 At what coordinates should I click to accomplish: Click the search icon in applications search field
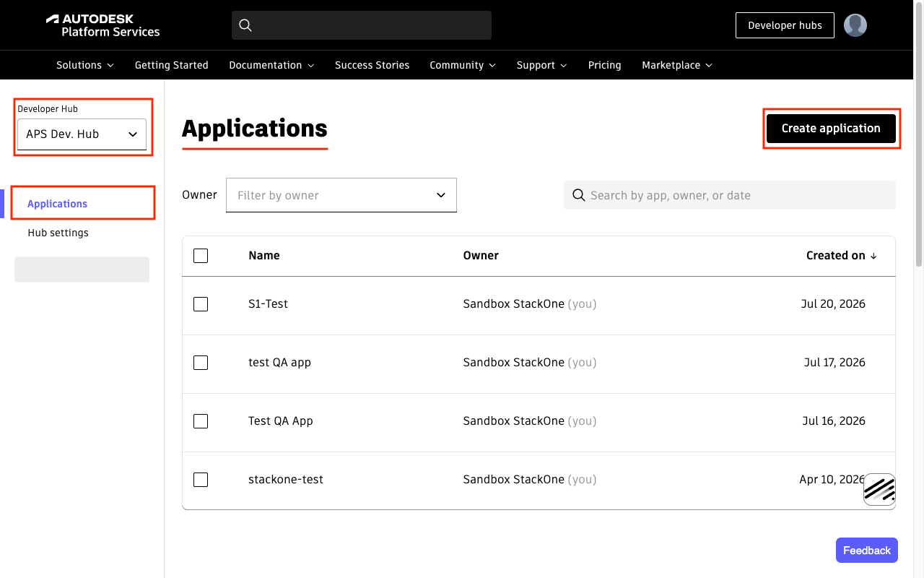(578, 195)
